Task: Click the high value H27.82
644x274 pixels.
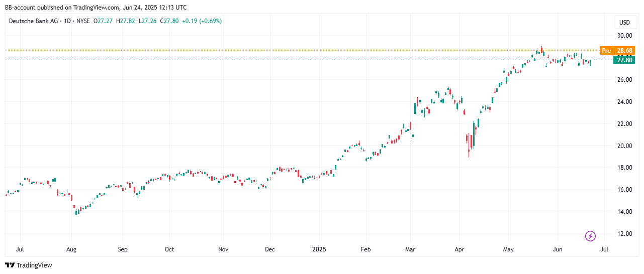Action: (x=126, y=21)
